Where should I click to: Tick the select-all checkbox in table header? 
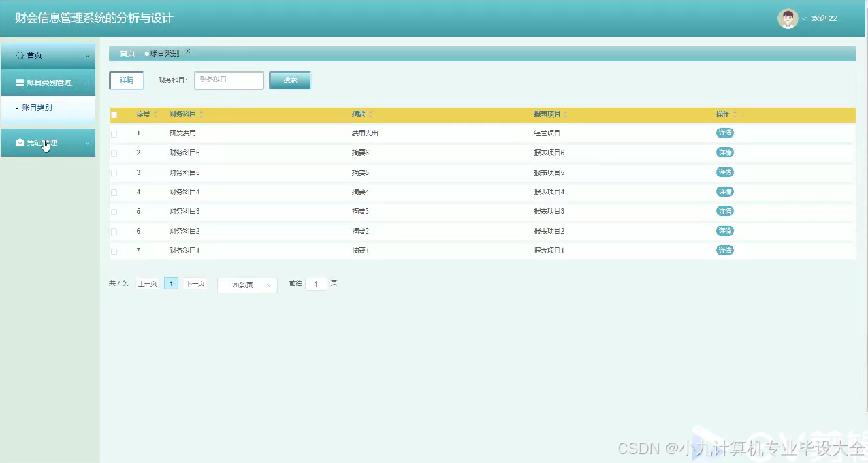[114, 114]
